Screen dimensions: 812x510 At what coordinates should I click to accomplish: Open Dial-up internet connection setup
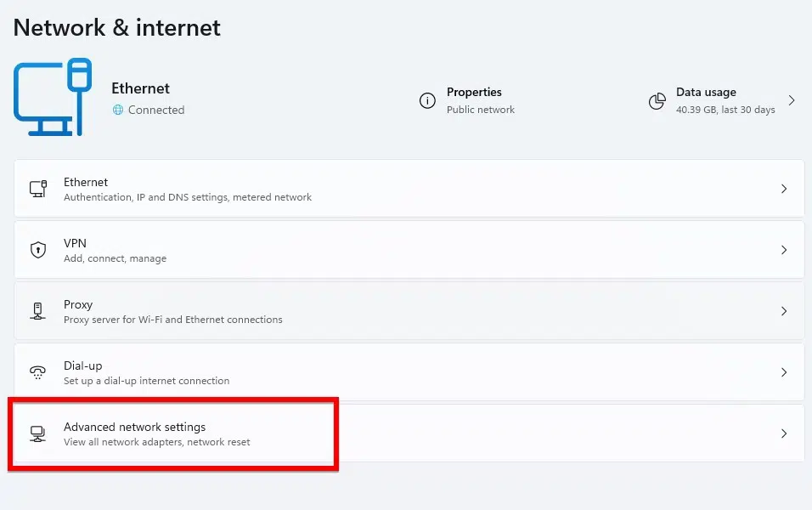click(x=409, y=372)
